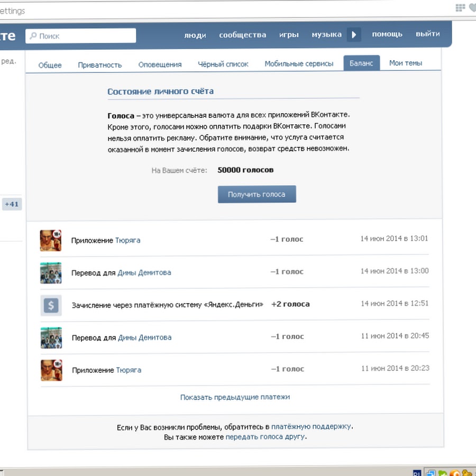Viewport: 476px width, 476px height.
Task: Click the heart icon in browser bar
Action: click(472, 8)
